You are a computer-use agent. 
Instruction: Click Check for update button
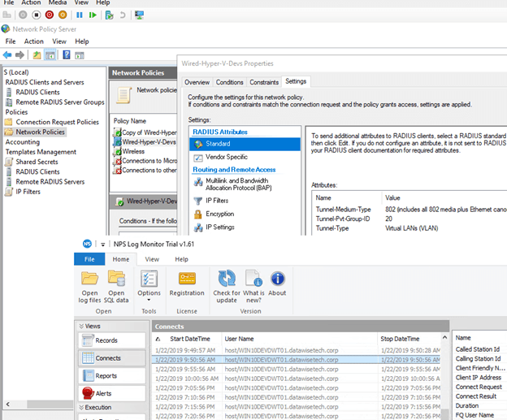[x=227, y=287]
